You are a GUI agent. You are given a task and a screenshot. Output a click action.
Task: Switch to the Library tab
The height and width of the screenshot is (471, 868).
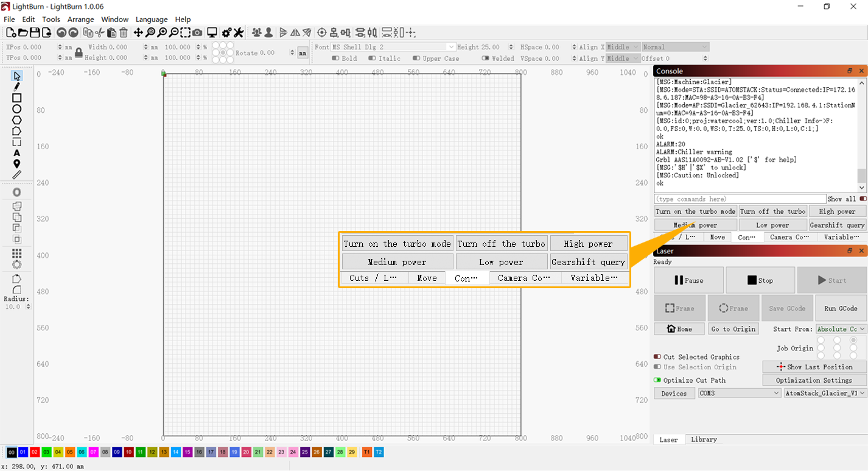click(x=704, y=439)
